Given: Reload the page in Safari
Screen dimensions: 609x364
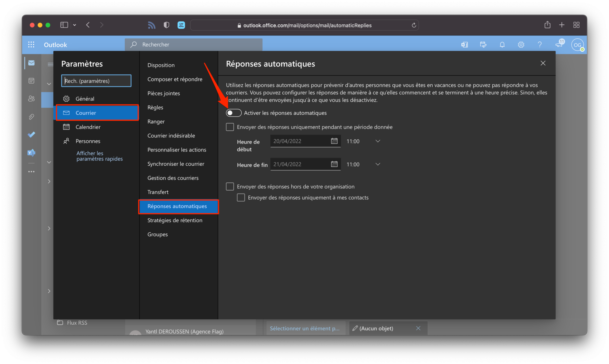Looking at the screenshot, I should pos(414,25).
